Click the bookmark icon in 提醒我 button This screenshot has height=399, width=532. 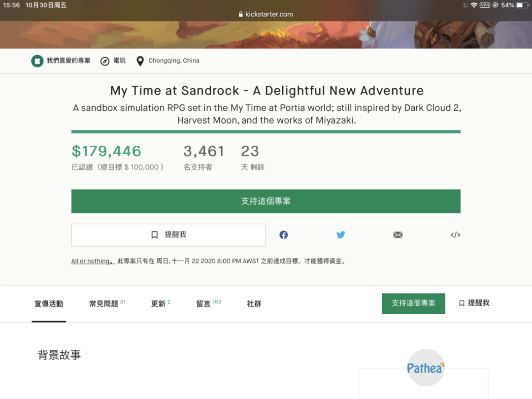(x=155, y=235)
